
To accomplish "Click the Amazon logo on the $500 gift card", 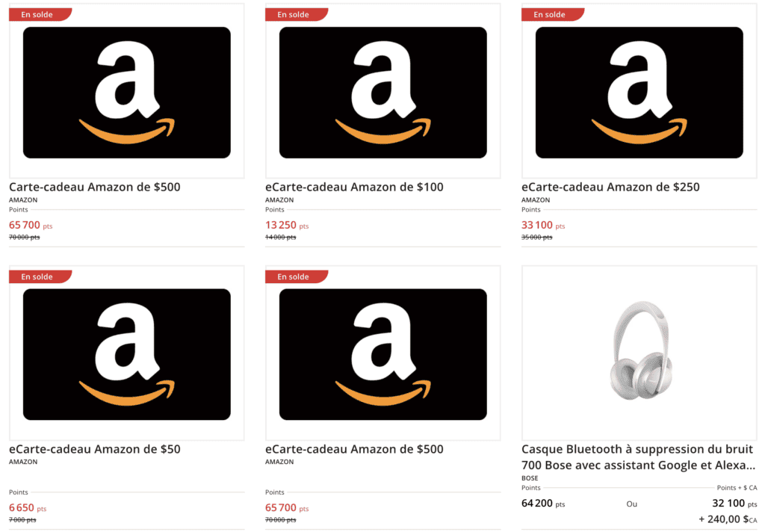I will pos(126,91).
